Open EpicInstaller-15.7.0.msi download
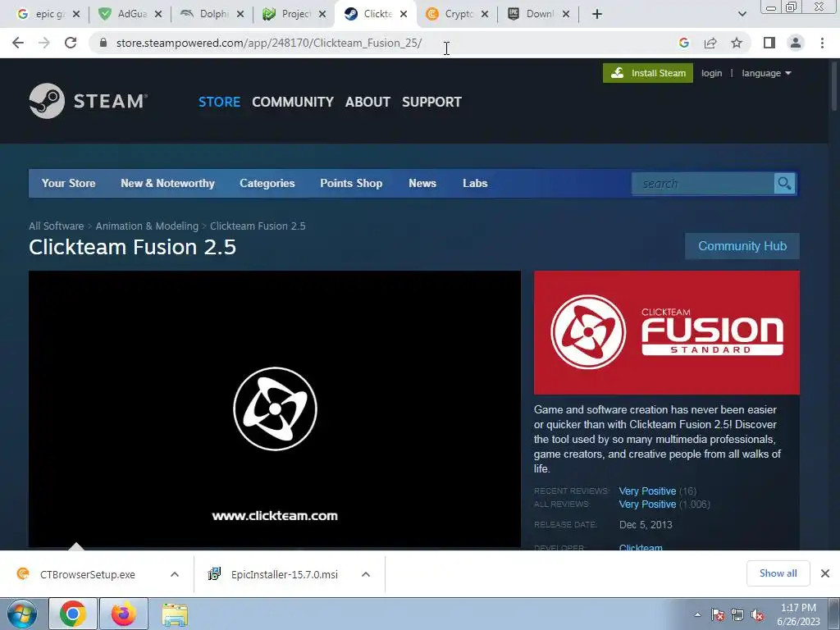This screenshot has width=840, height=630. click(285, 574)
